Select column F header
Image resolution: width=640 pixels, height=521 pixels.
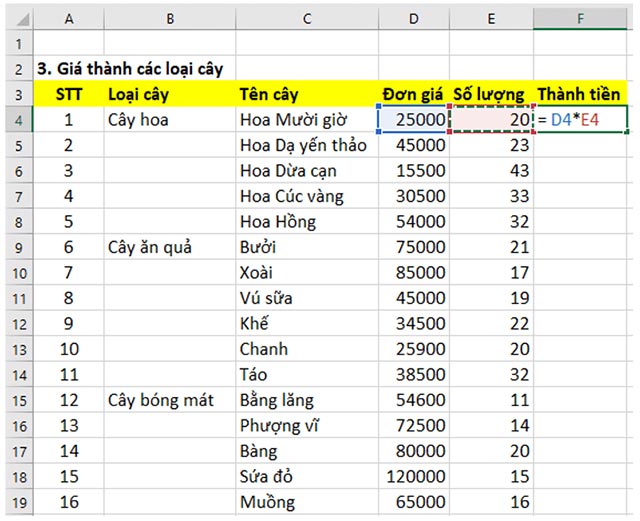[581, 19]
